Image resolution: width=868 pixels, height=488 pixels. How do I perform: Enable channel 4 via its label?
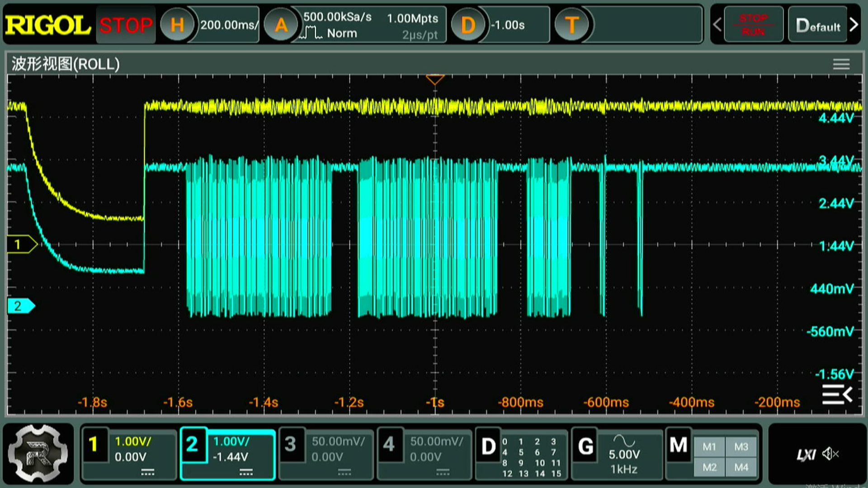pos(389,444)
